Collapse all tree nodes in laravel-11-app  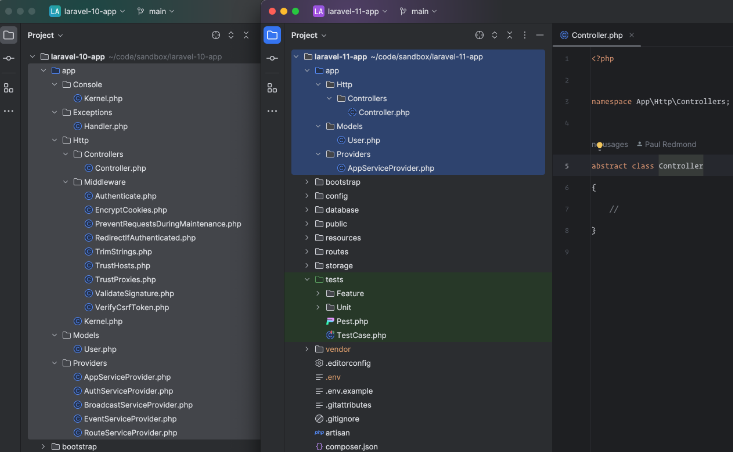click(x=510, y=35)
